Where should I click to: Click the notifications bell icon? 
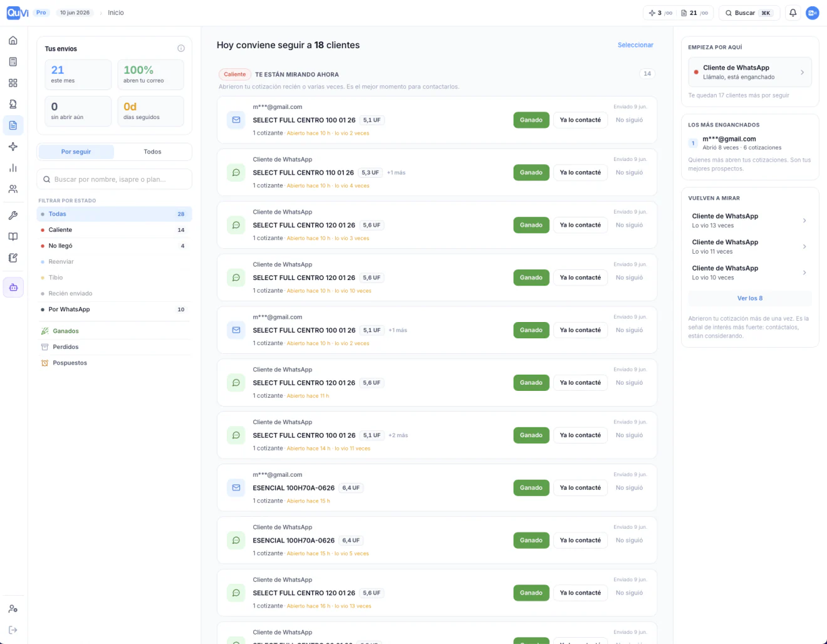coord(793,13)
